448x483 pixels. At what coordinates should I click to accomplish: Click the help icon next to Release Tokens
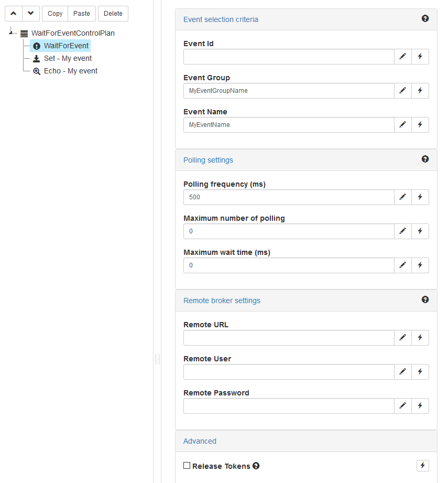tap(256, 466)
